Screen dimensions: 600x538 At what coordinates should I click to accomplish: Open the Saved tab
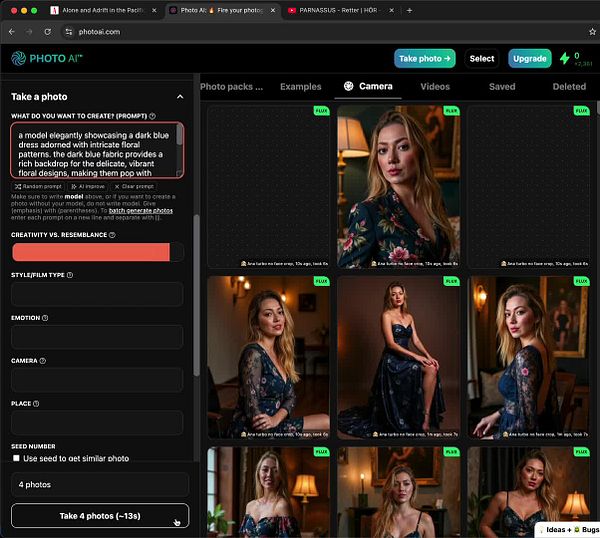(502, 87)
